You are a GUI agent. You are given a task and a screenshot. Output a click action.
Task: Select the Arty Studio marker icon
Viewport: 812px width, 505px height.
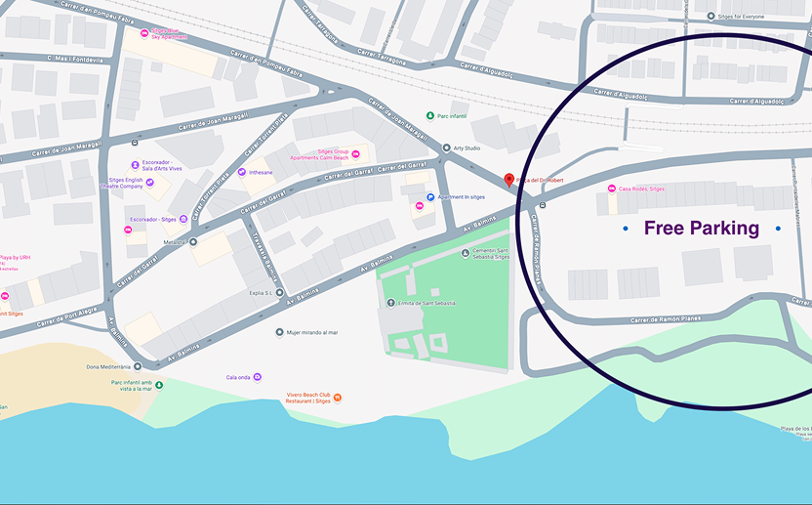coord(446,148)
